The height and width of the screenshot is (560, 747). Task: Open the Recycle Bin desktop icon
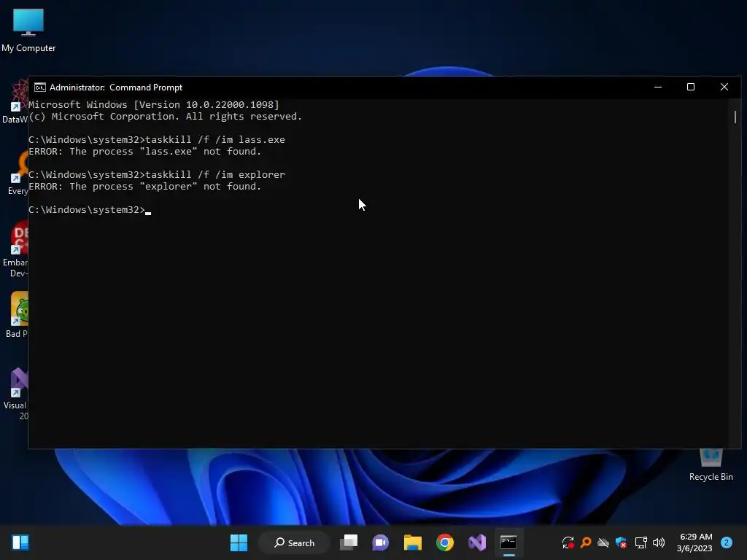711,464
